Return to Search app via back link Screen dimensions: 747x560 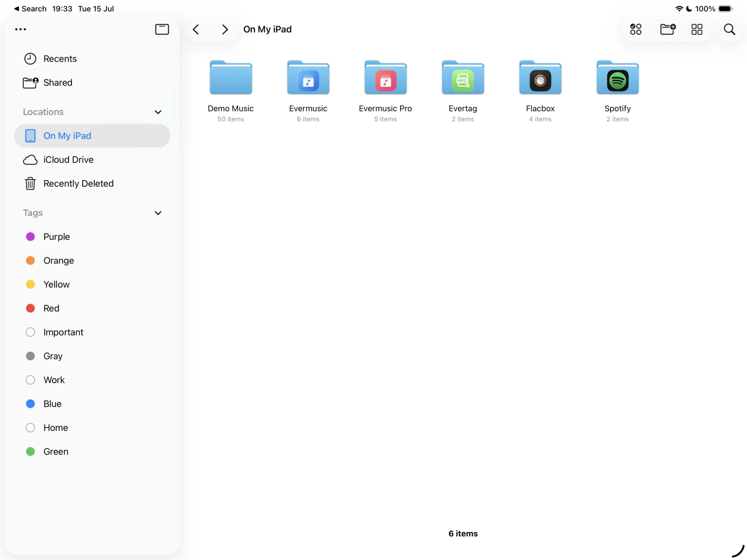30,9
